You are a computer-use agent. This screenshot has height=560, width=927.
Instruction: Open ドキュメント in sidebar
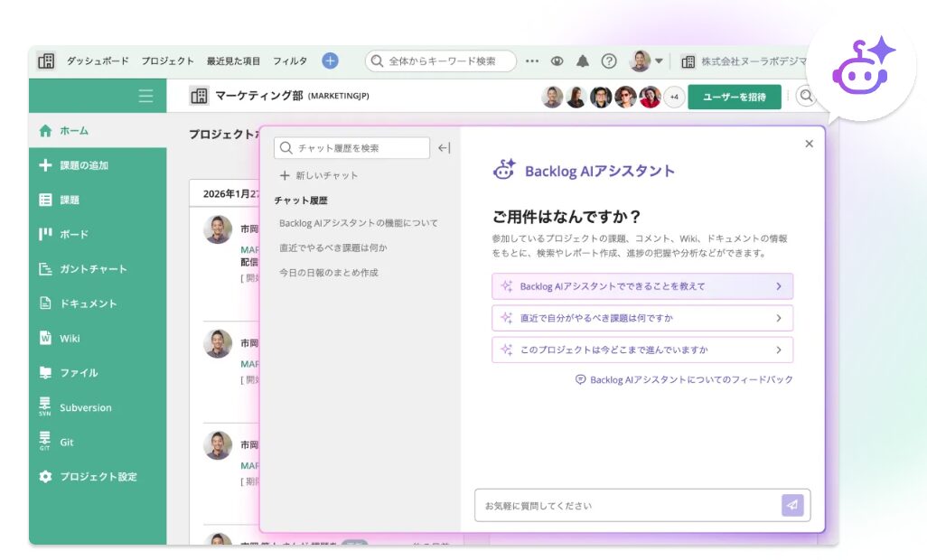pyautogui.click(x=98, y=303)
